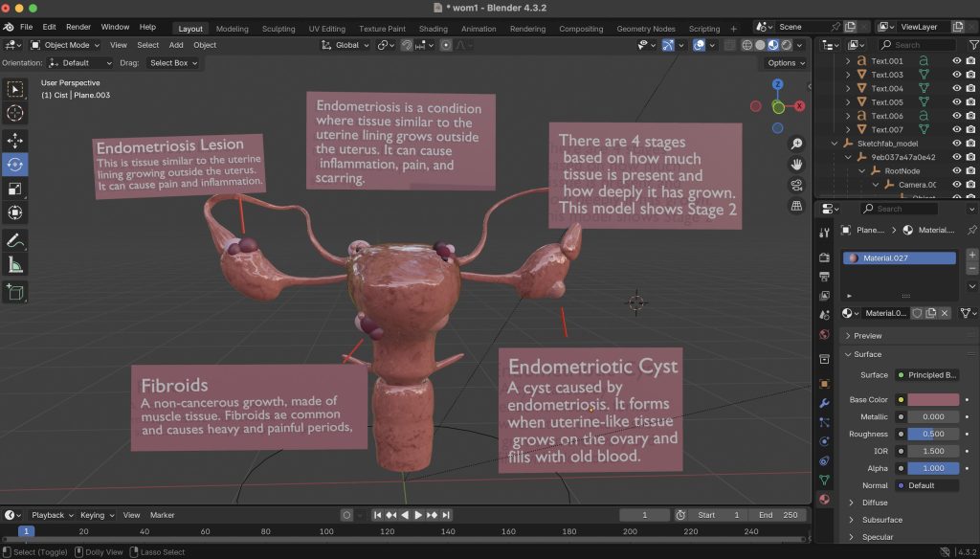Click the Roughness value field
The width and height of the screenshot is (980, 559).
pos(933,434)
